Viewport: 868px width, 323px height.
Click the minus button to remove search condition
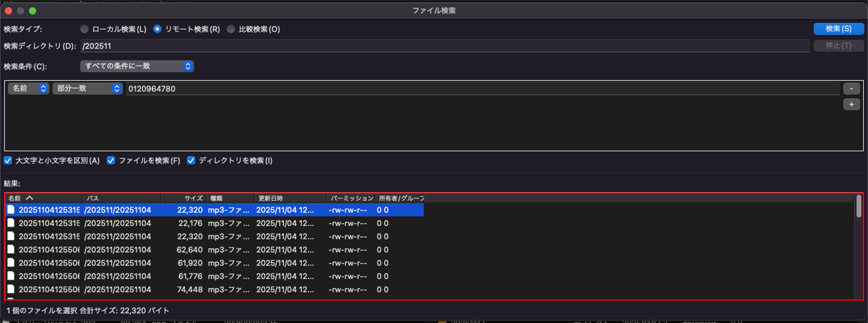click(851, 89)
